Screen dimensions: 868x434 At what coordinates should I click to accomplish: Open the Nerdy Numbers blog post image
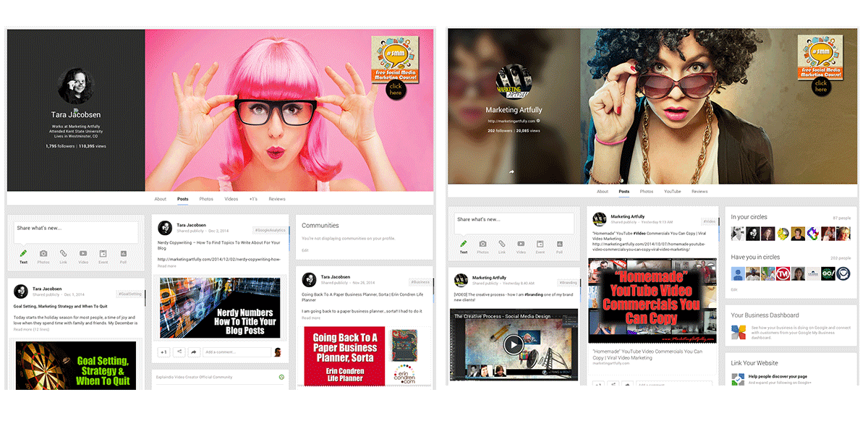pos(219,307)
